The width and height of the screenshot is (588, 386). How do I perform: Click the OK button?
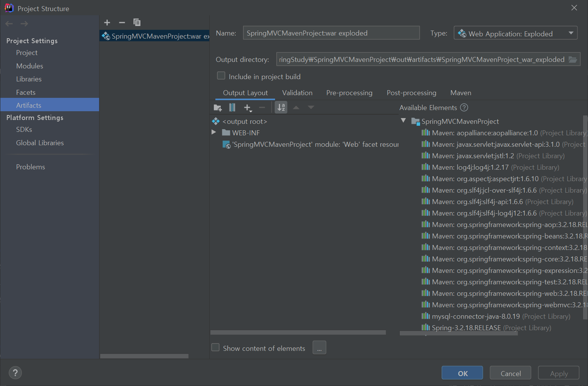[x=462, y=373]
